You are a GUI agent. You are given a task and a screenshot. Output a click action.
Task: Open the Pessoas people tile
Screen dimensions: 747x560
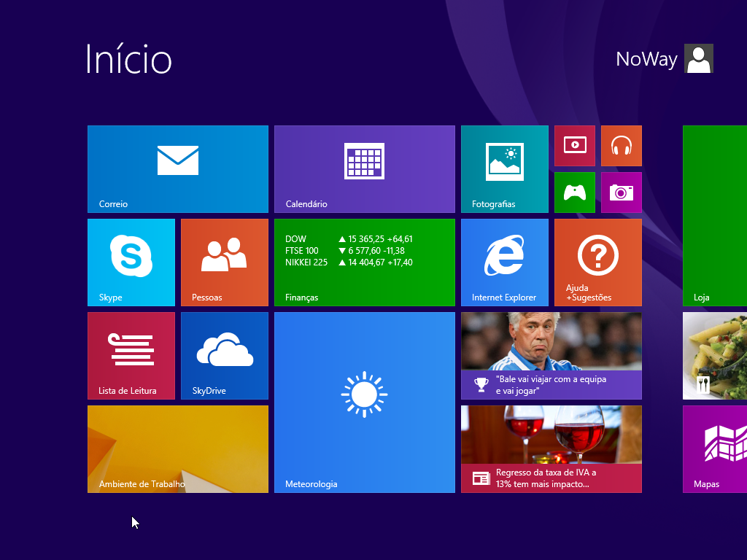tap(225, 262)
